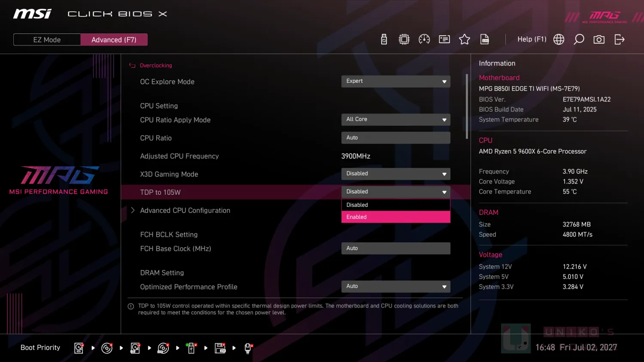The height and width of the screenshot is (362, 644).
Task: Select the Advanced CPU Configuration entry
Action: [x=185, y=211]
